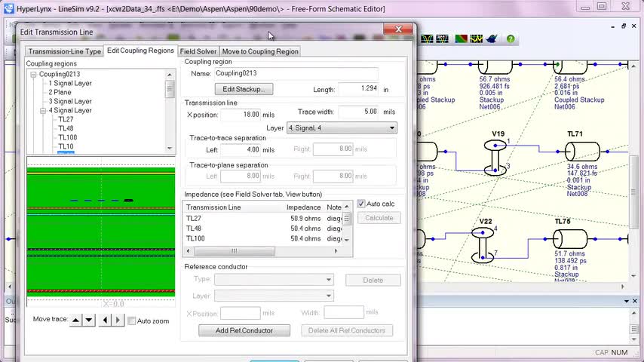The image size is (644, 362).
Task: Move trace up with the up arrow
Action: click(x=75, y=321)
